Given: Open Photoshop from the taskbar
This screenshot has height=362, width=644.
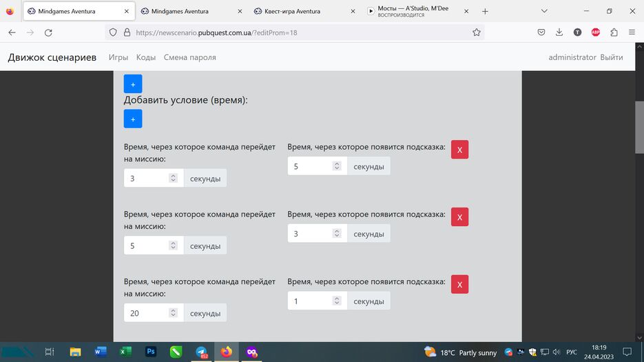Looking at the screenshot, I should [x=151, y=352].
